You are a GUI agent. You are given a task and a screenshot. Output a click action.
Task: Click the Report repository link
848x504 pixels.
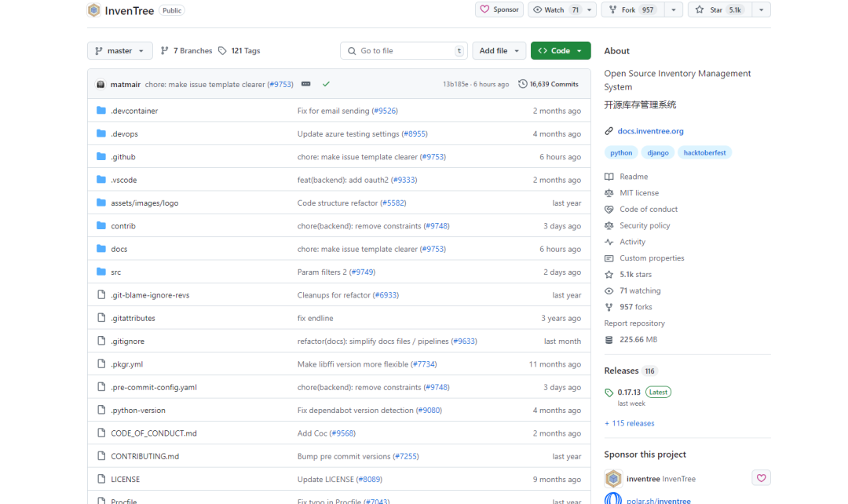(634, 323)
